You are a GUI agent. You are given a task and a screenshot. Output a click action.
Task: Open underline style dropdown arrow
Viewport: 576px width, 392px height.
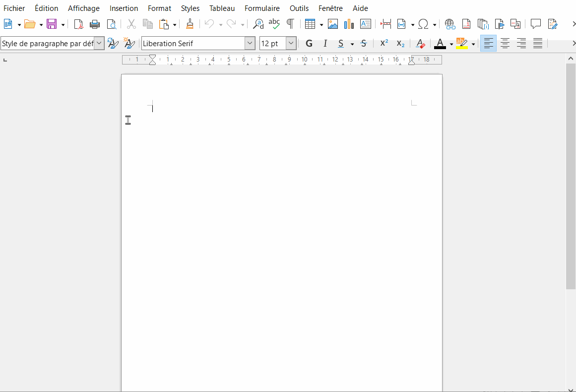pos(352,44)
